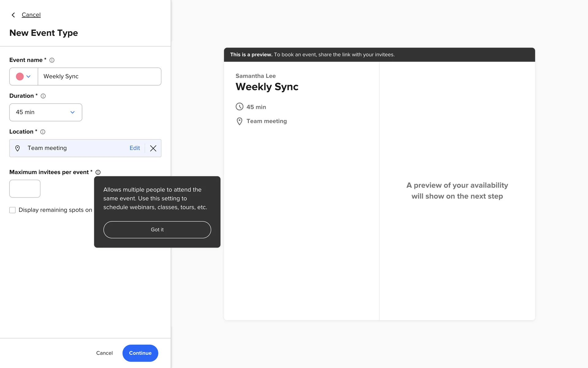Click Maximum invitees per event info icon

(x=98, y=172)
